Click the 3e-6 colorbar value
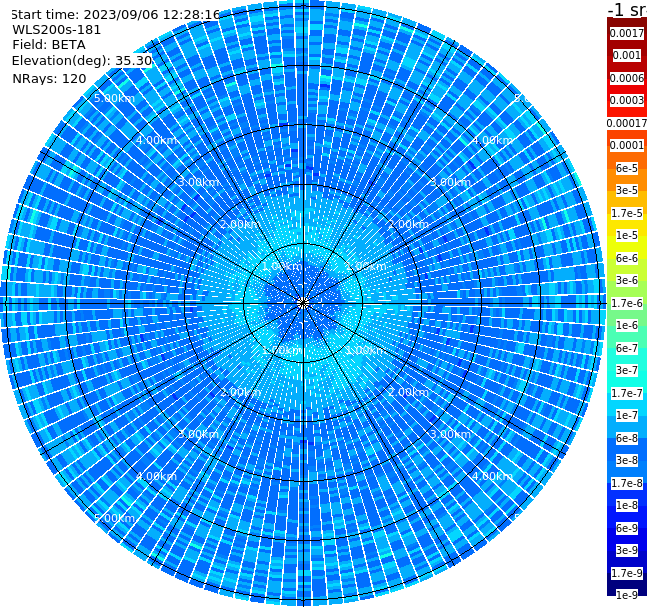Screen dimensions: 647x607 (627, 281)
